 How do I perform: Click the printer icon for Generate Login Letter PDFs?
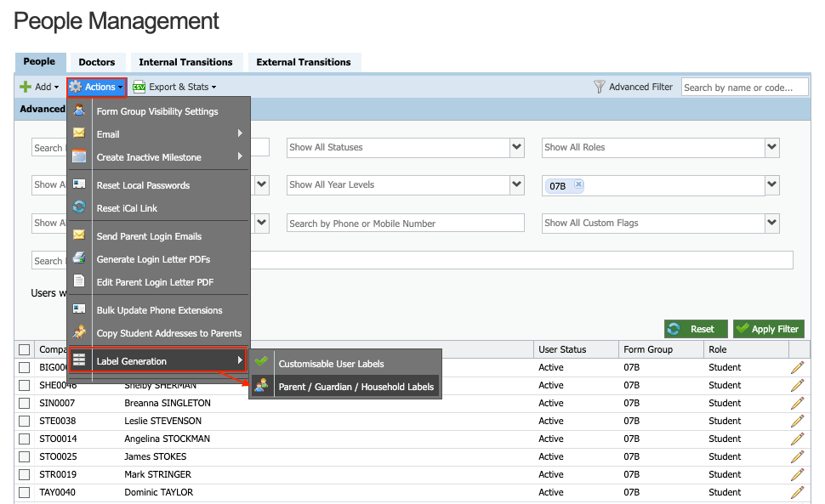click(79, 258)
